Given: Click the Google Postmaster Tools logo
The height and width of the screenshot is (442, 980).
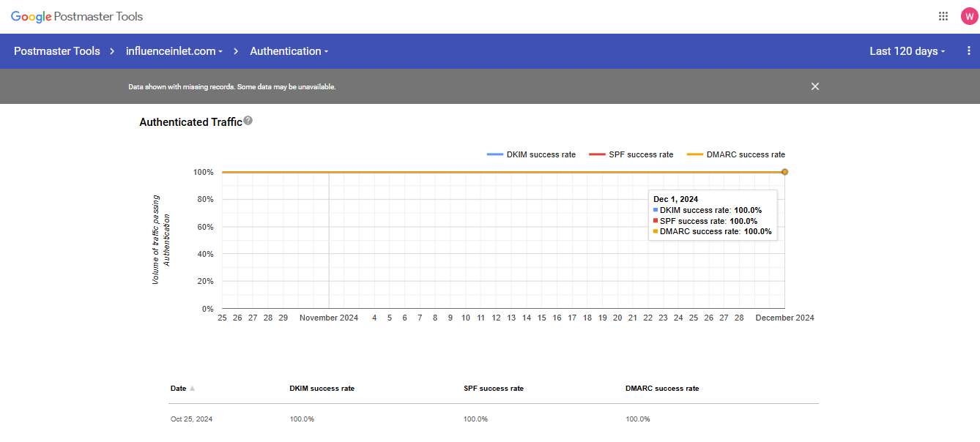Looking at the screenshot, I should pos(77,16).
